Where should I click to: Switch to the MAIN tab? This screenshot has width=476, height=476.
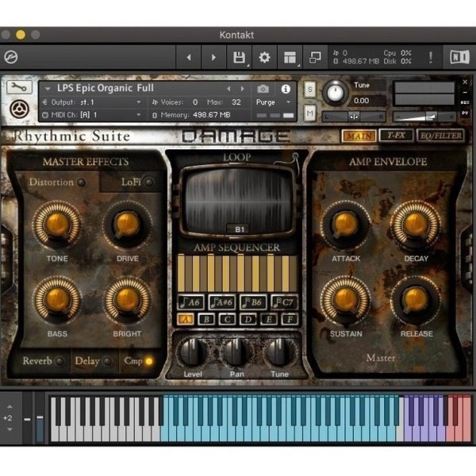(359, 136)
